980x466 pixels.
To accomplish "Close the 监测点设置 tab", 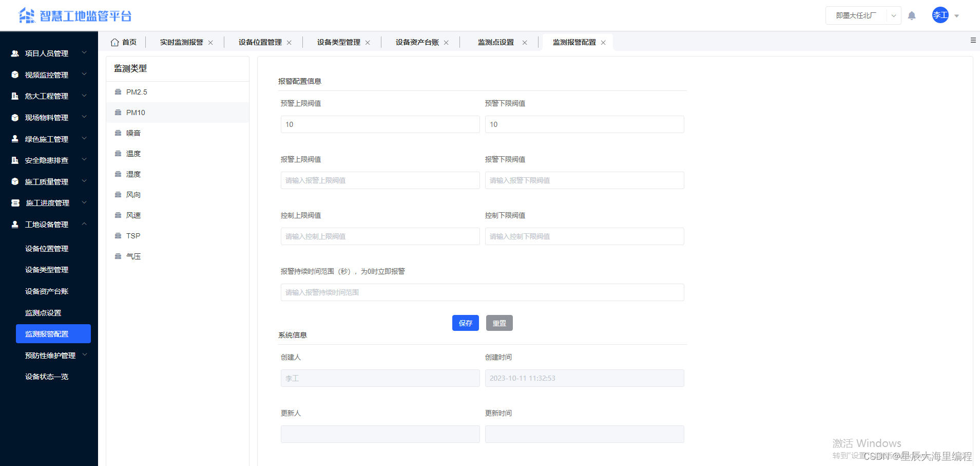I will tap(525, 43).
